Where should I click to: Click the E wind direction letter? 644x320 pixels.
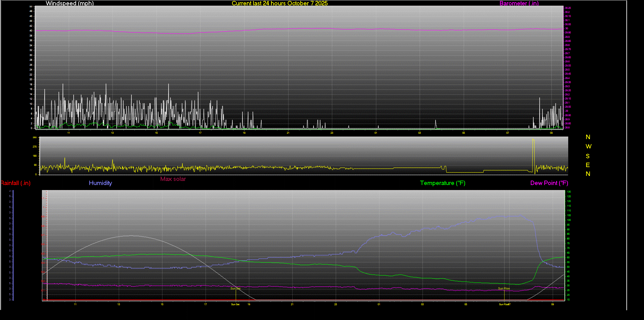[588, 165]
